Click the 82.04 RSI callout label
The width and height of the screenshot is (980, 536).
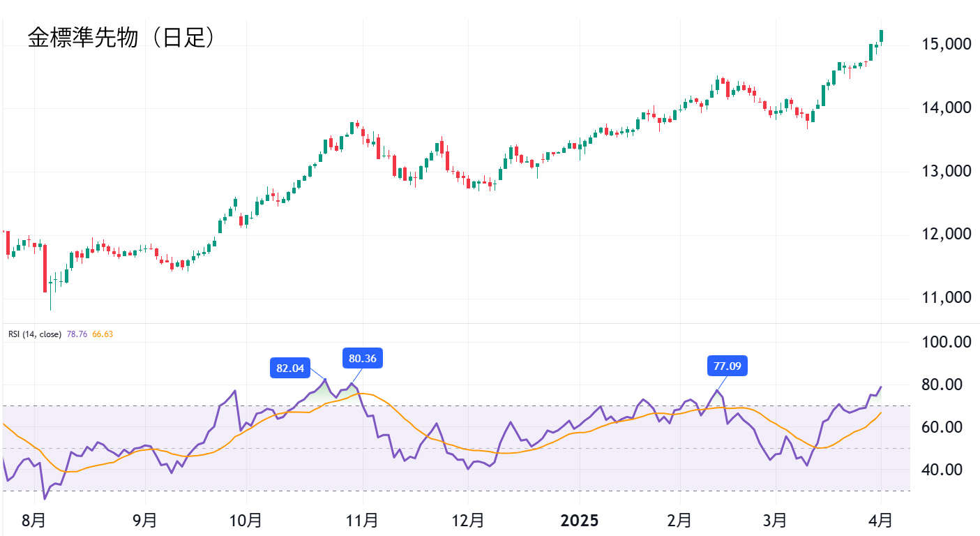pos(290,368)
